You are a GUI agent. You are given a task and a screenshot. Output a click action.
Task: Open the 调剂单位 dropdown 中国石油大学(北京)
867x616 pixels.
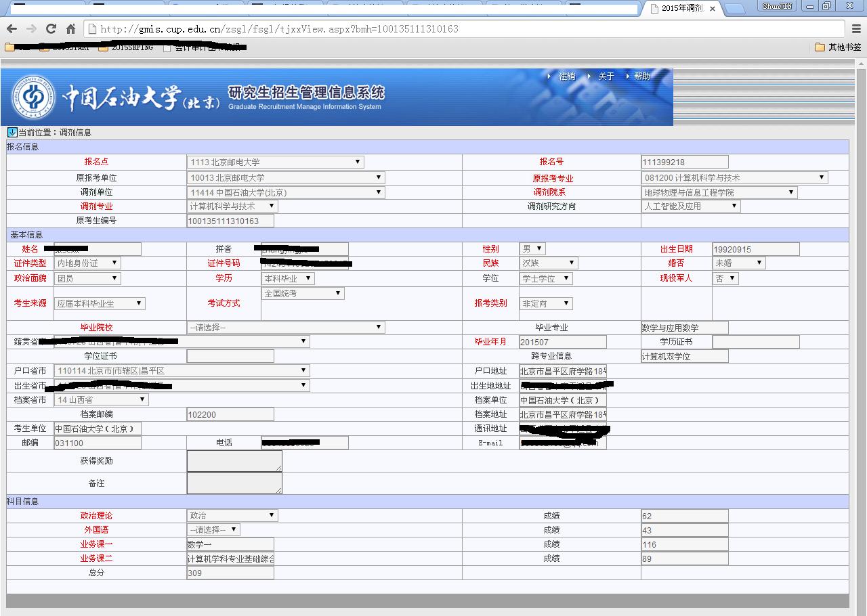(x=286, y=192)
